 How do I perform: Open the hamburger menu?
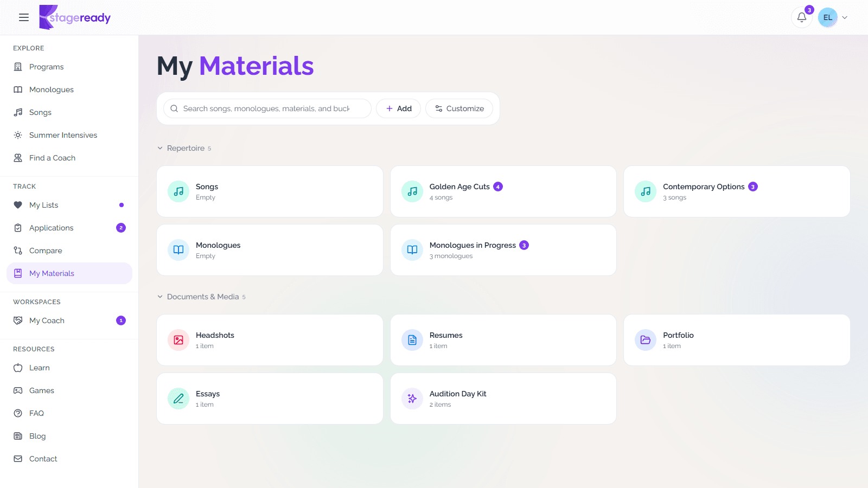click(24, 17)
